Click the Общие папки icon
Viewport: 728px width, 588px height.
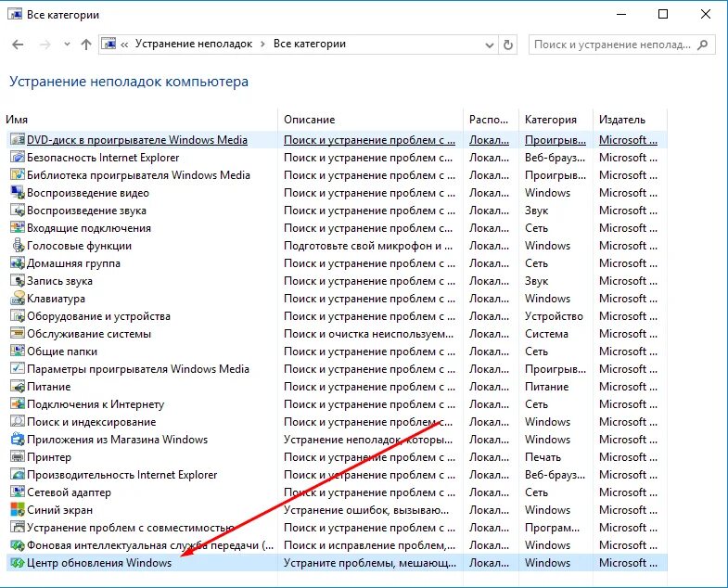18,352
